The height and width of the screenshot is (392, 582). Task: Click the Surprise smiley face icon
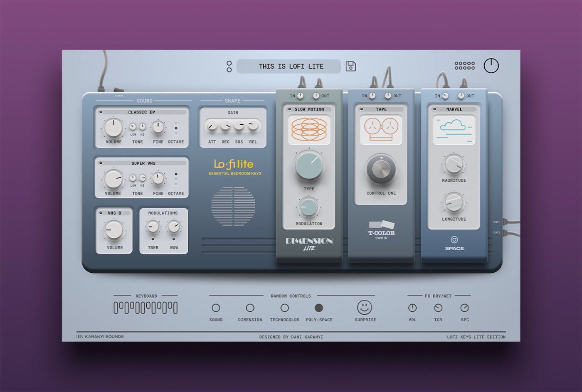tap(365, 308)
